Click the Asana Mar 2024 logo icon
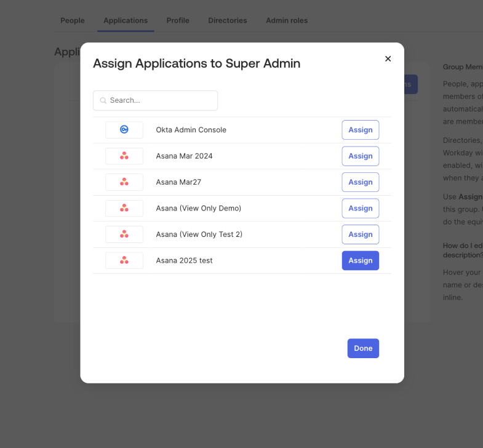Screen dimensions: 483x448 124,156
